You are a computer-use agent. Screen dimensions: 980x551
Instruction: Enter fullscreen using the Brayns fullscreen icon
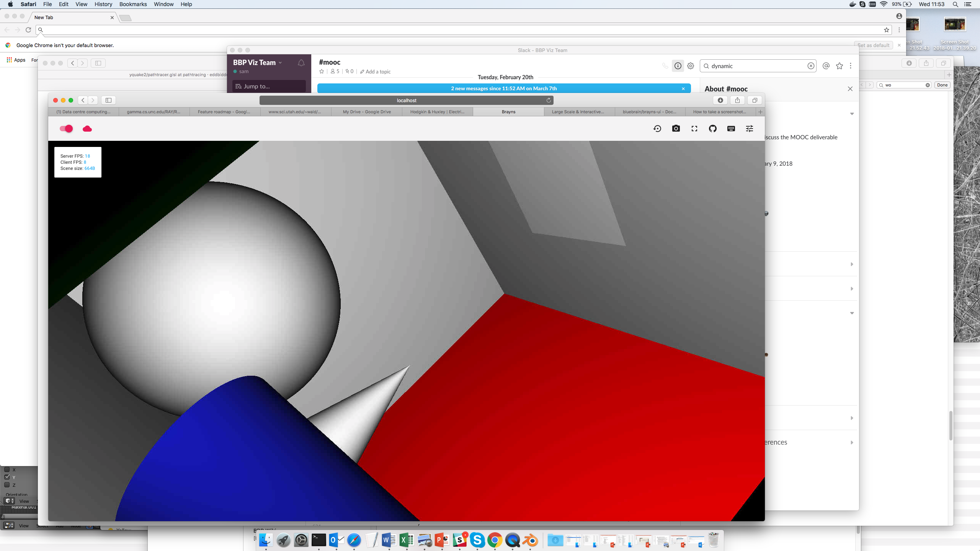tap(694, 129)
